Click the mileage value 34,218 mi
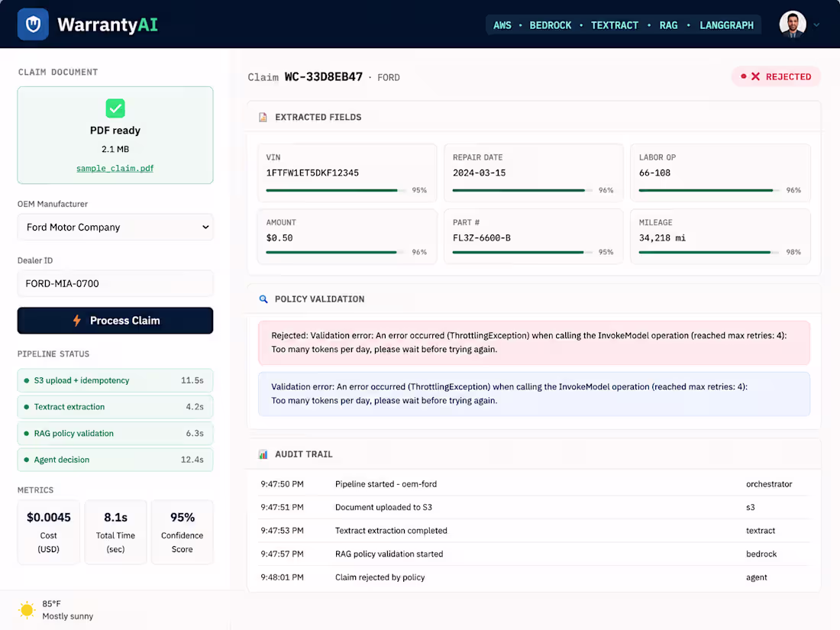 tap(662, 237)
